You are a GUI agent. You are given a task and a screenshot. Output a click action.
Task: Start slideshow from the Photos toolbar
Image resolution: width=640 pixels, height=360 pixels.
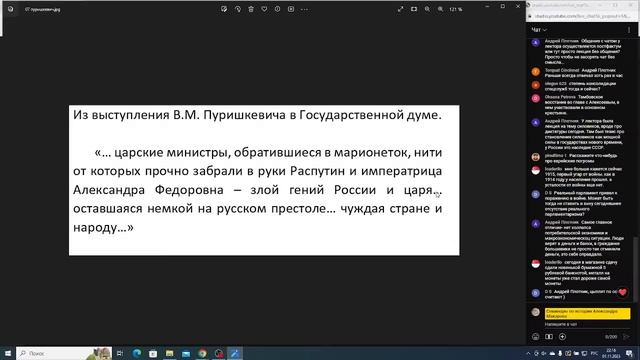(x=291, y=9)
